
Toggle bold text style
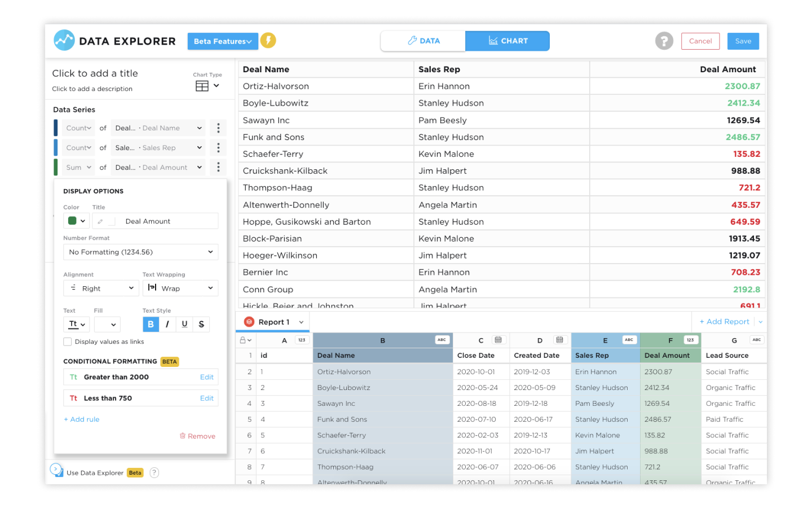151,325
